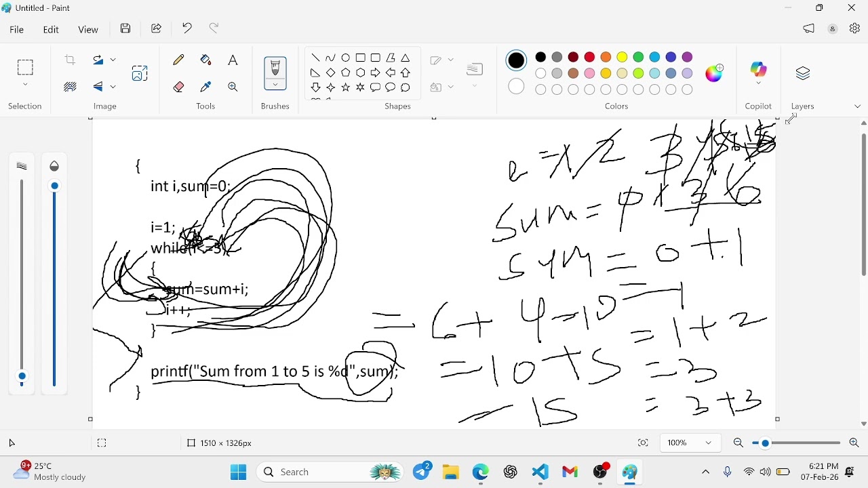Expand the Selection options arrow
The image size is (868, 488).
point(25,86)
